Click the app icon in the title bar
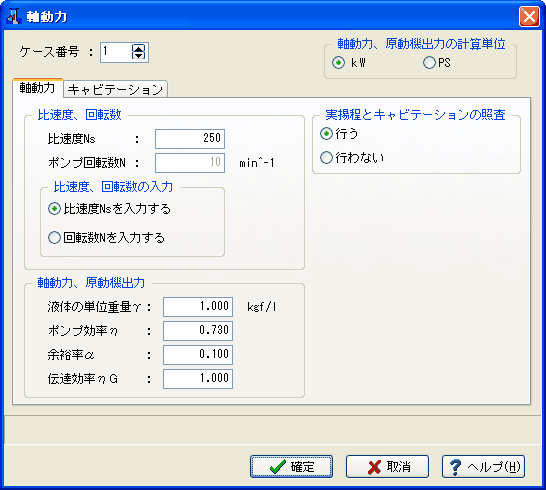This screenshot has height=490, width=546. pos(14,16)
